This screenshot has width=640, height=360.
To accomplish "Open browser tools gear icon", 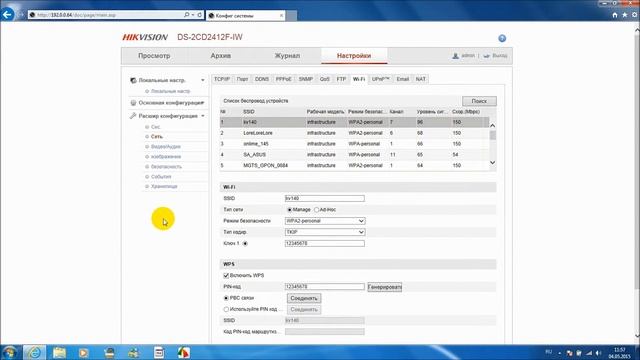I will 634,15.
